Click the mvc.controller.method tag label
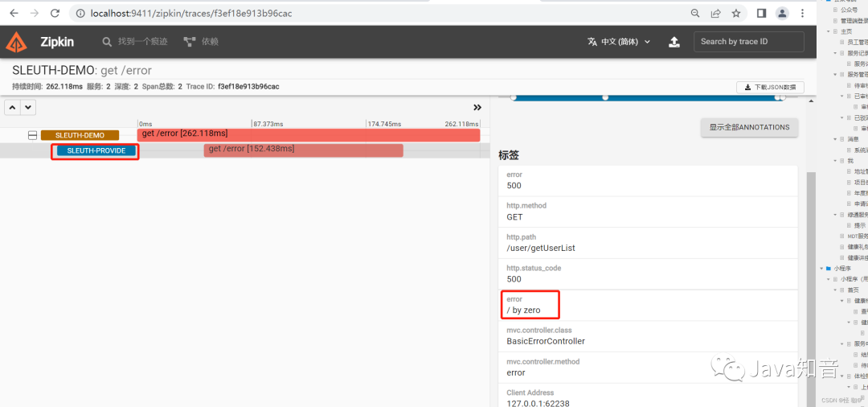 (x=543, y=362)
